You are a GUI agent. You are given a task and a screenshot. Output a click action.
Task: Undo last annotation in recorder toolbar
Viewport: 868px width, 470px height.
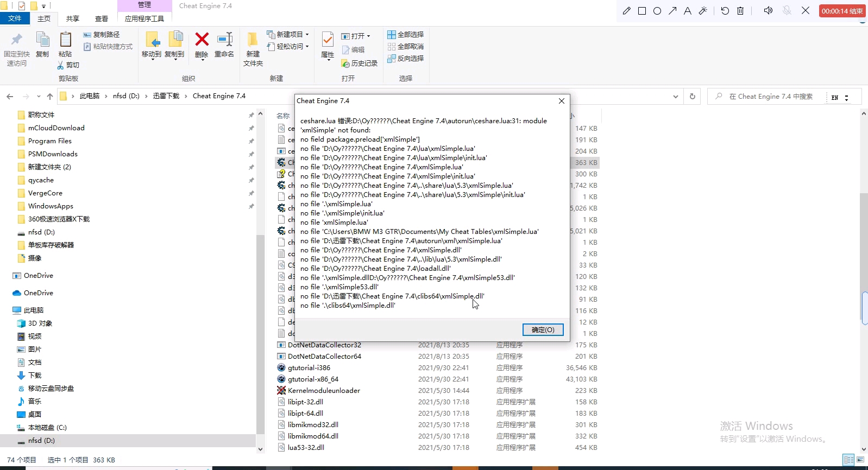click(725, 11)
